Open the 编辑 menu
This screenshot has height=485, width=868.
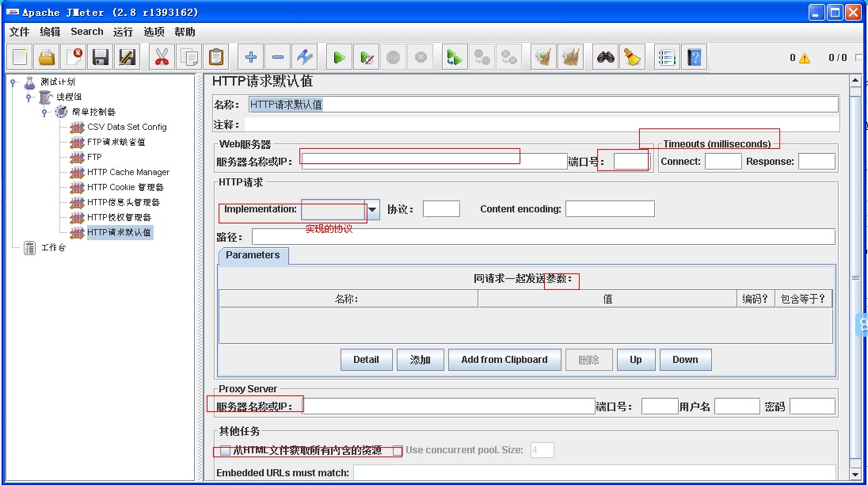(50, 32)
